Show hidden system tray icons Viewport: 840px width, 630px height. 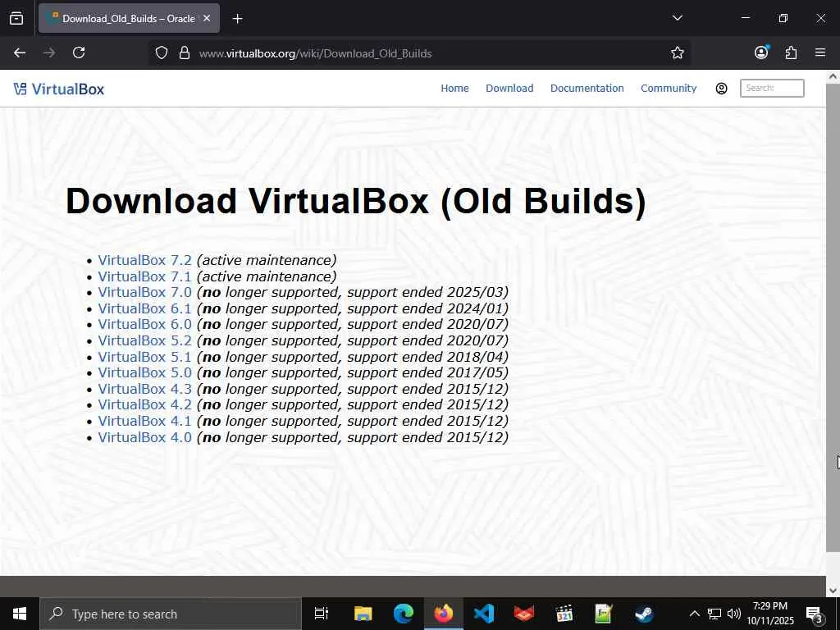[x=694, y=614]
